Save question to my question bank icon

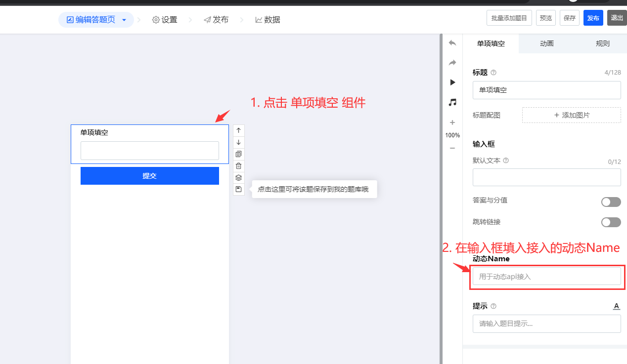[238, 189]
